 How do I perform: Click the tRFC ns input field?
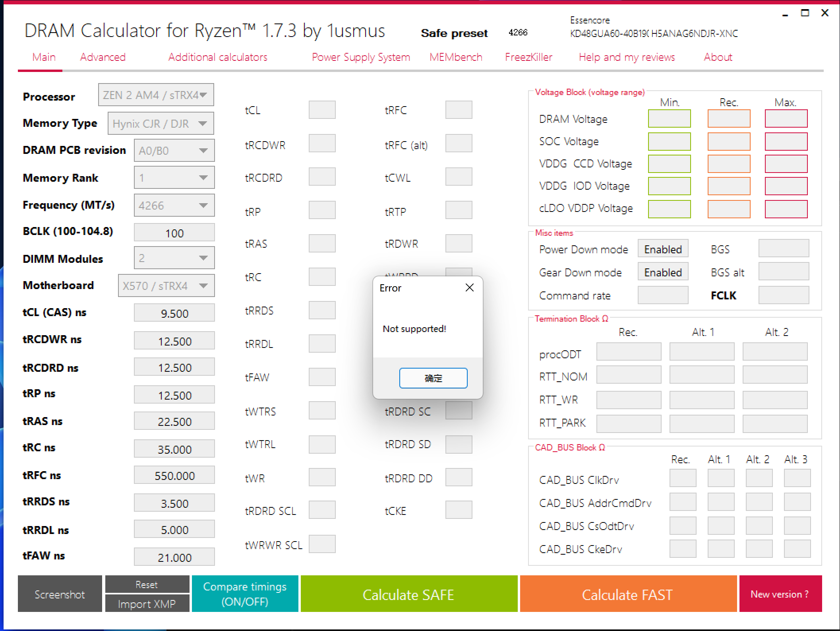tap(174, 475)
